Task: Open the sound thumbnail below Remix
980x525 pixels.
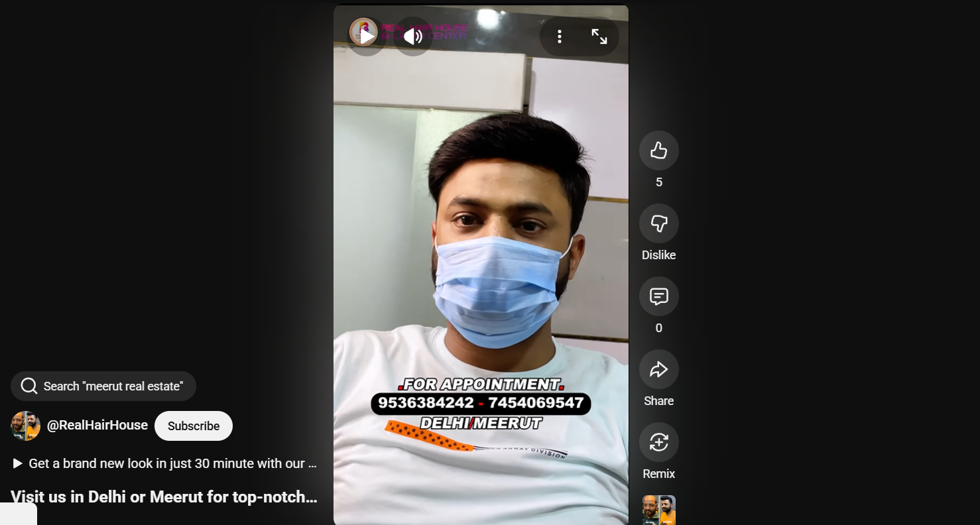Action: [x=658, y=510]
